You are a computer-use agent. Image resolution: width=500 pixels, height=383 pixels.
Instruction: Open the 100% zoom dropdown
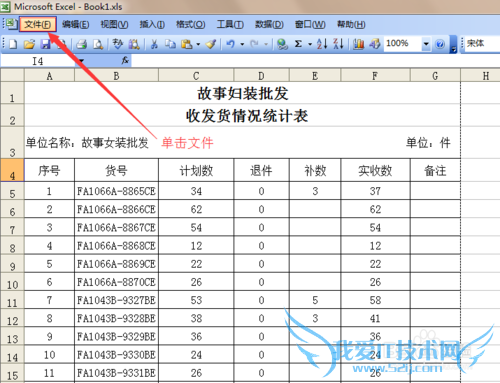426,44
